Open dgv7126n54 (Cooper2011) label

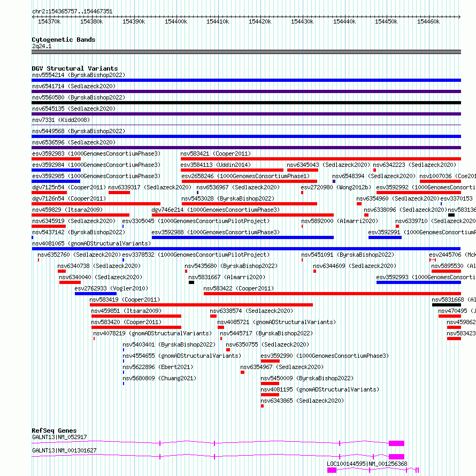pyautogui.click(x=69, y=198)
